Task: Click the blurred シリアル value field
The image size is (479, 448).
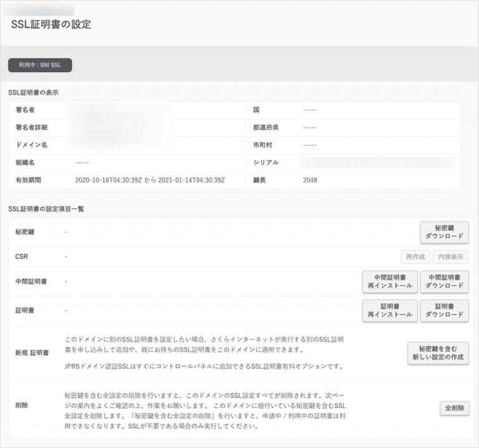Action: click(x=377, y=163)
